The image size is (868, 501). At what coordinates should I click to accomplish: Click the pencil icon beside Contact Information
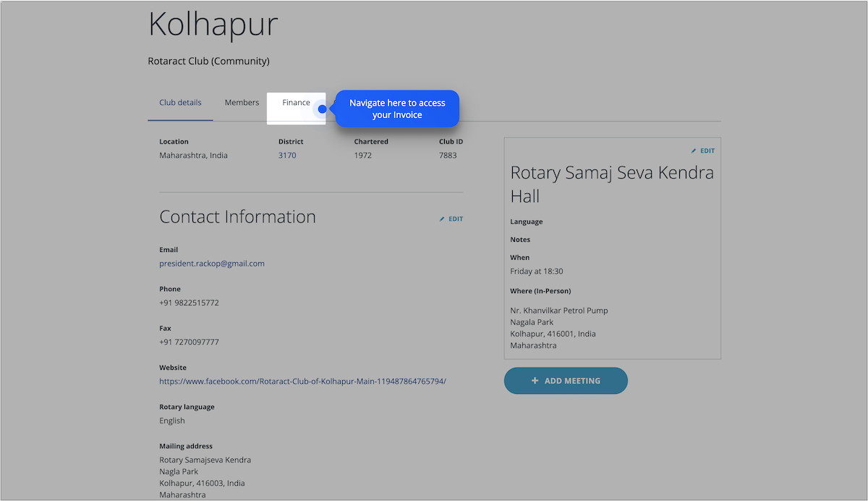click(443, 219)
